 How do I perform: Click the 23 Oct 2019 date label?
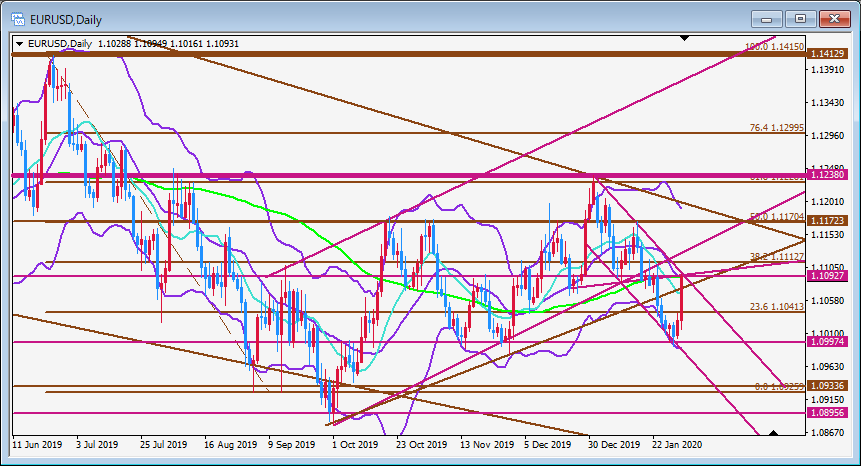click(422, 445)
